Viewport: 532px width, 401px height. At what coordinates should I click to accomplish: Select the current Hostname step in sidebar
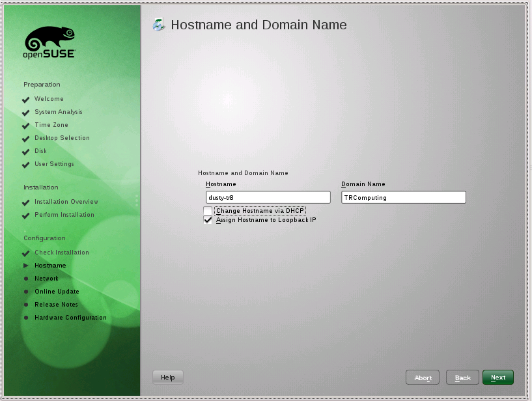tap(50, 266)
